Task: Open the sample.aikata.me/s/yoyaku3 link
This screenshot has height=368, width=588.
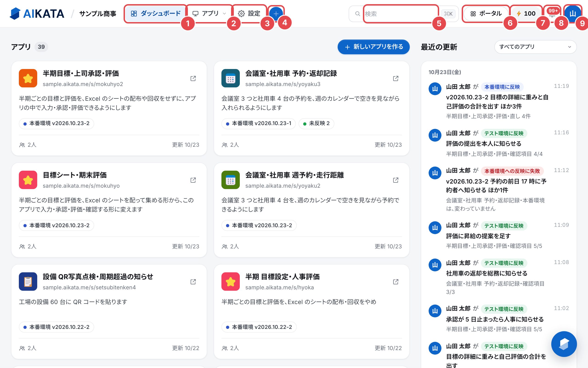Action: 283,84
